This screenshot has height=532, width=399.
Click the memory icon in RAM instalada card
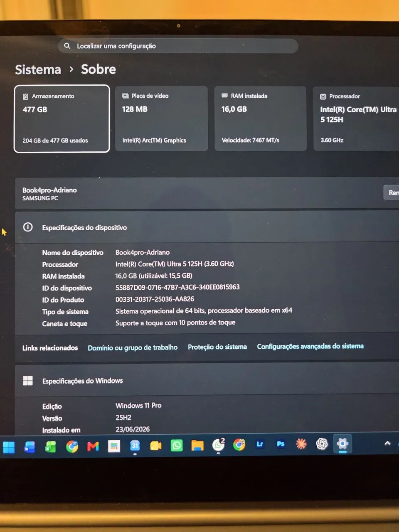pos(224,96)
